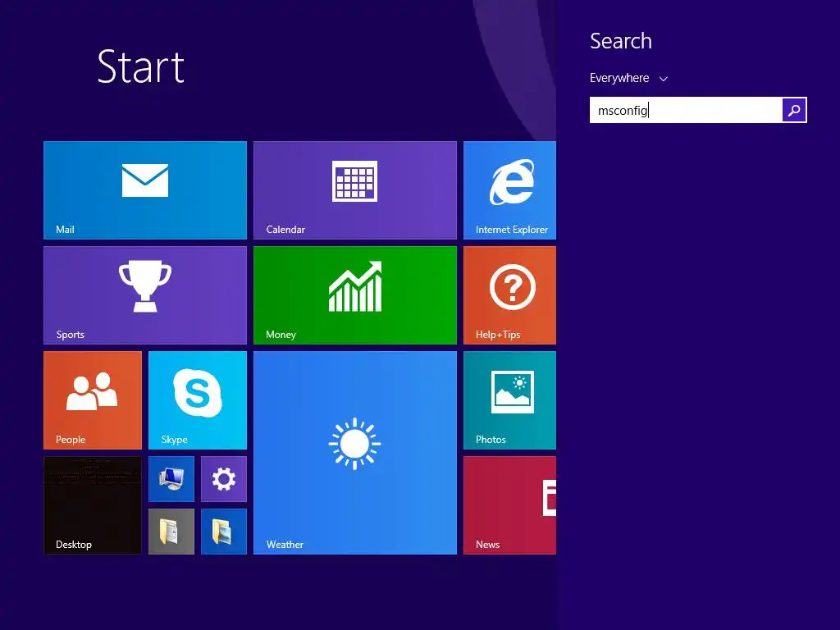The image size is (840, 630).
Task: Open the Money tile
Action: tap(354, 295)
